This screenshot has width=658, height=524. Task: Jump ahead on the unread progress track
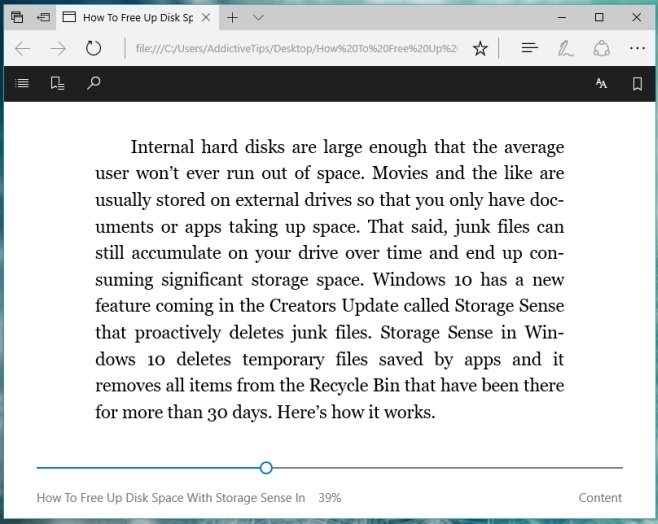coord(447,468)
